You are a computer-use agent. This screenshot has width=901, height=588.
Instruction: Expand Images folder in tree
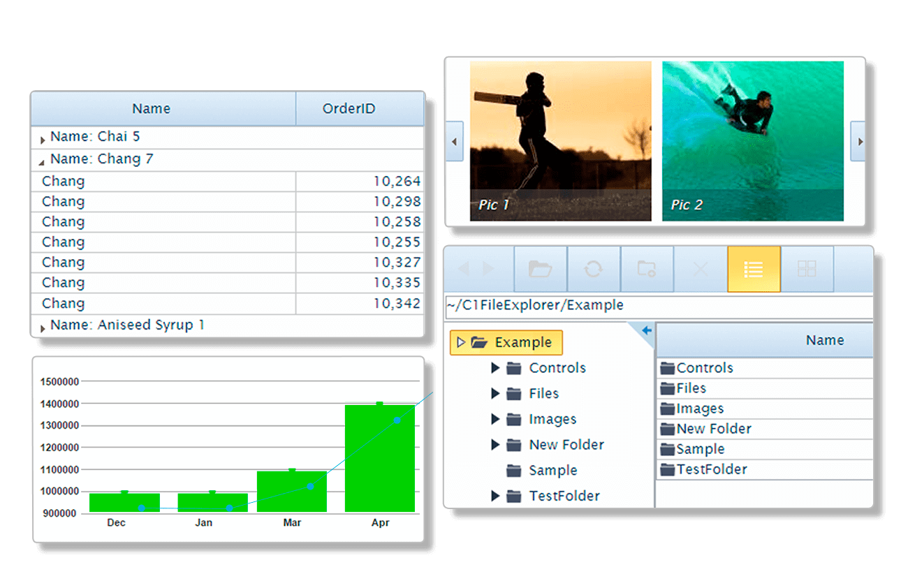click(x=495, y=419)
